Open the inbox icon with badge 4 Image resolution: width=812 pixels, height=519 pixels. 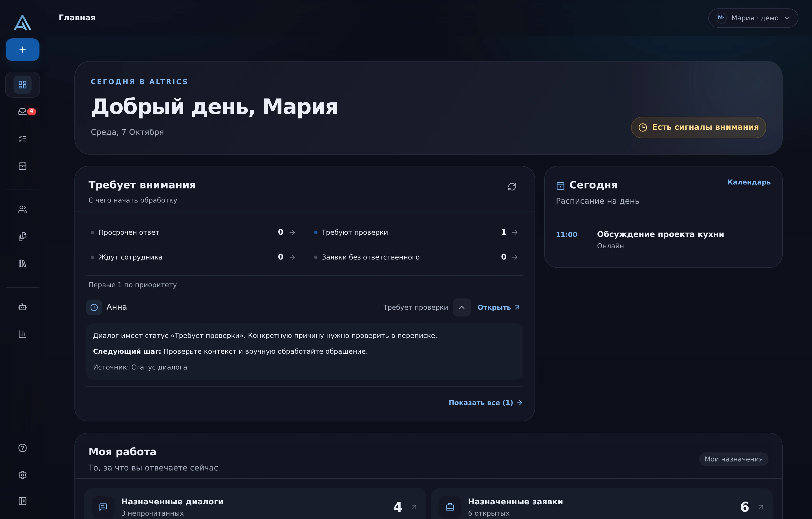click(x=23, y=112)
